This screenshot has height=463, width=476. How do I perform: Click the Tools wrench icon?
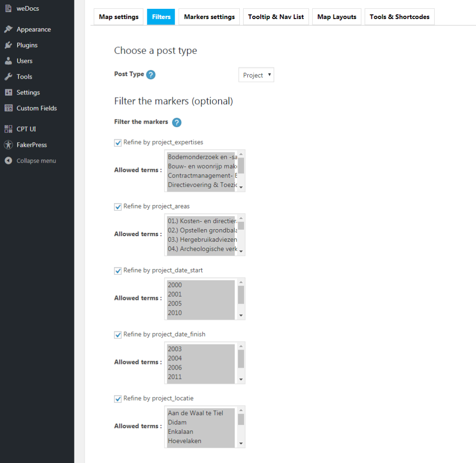(x=8, y=77)
